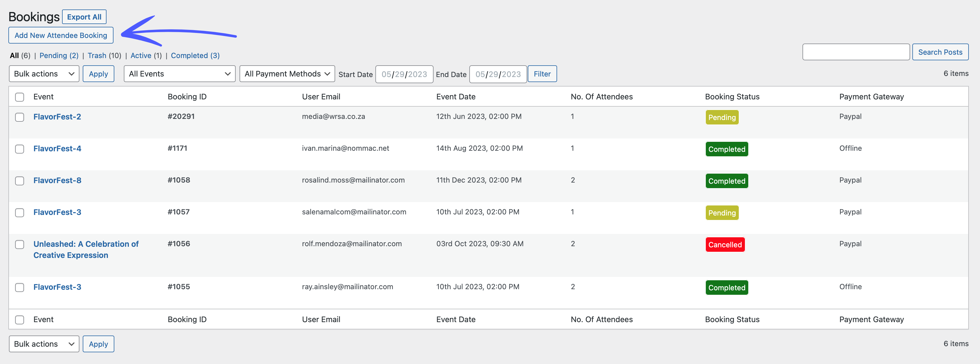Click the Start Date field

tap(404, 74)
